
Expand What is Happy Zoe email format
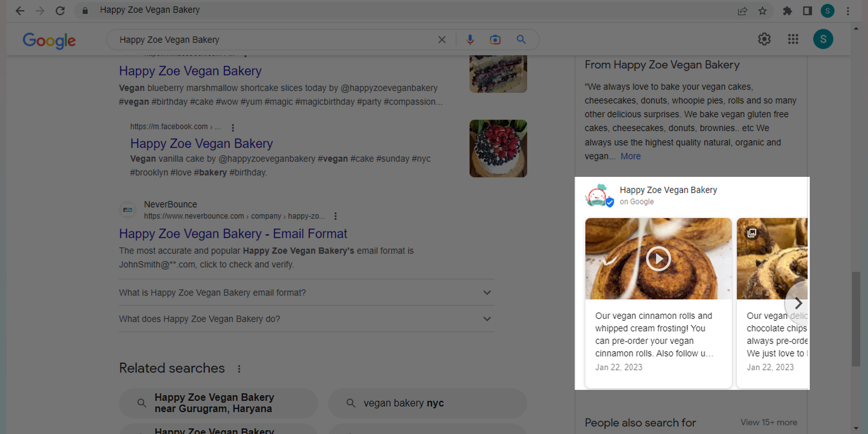point(307,293)
